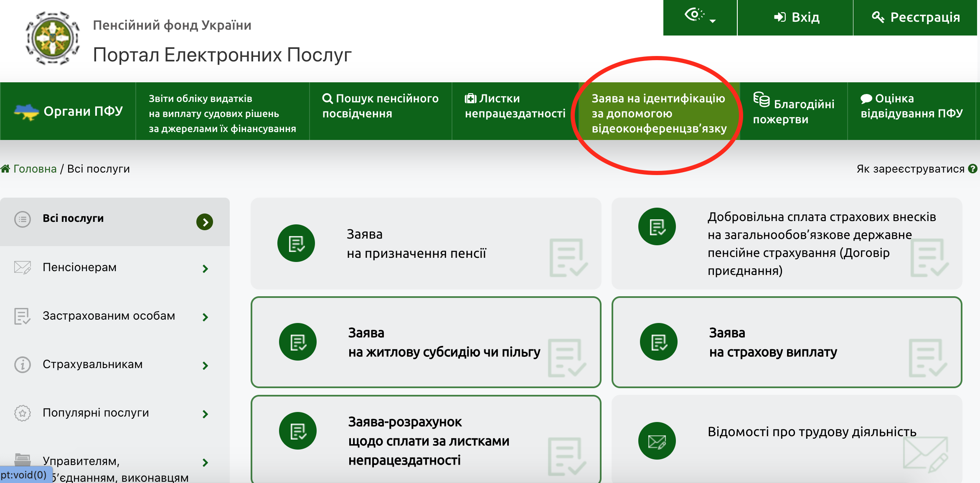
Task: Click Благодійні пожертви coins icon
Action: tap(761, 99)
